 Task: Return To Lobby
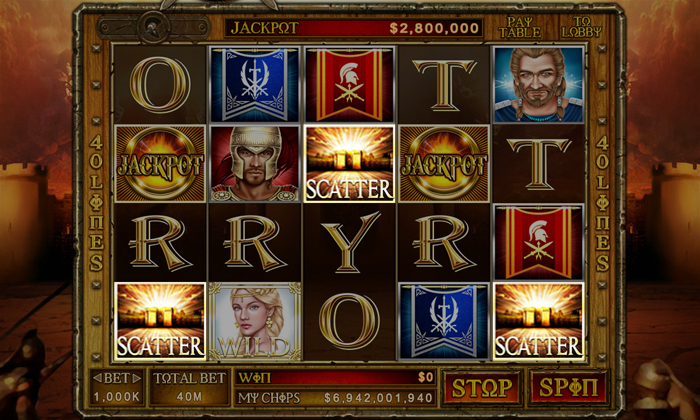coord(582,28)
